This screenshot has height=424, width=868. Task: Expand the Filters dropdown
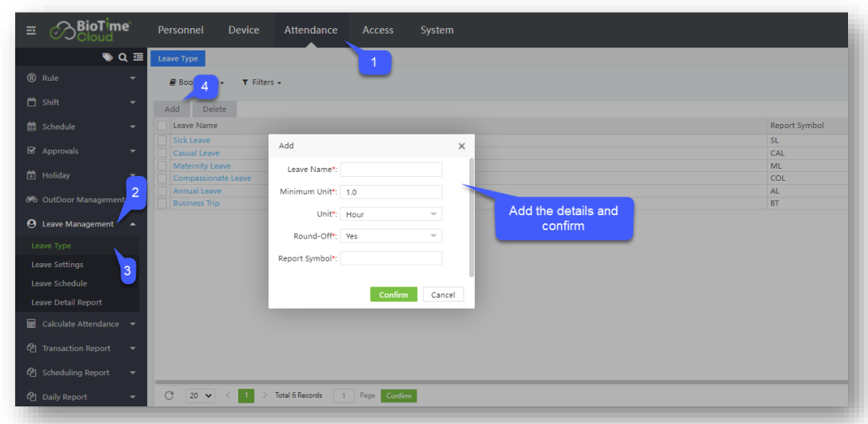point(261,82)
